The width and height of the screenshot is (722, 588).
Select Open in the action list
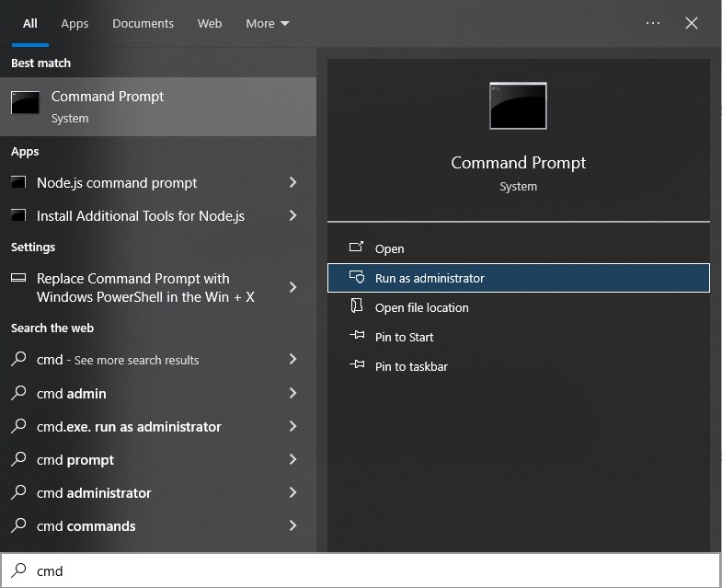pos(519,248)
